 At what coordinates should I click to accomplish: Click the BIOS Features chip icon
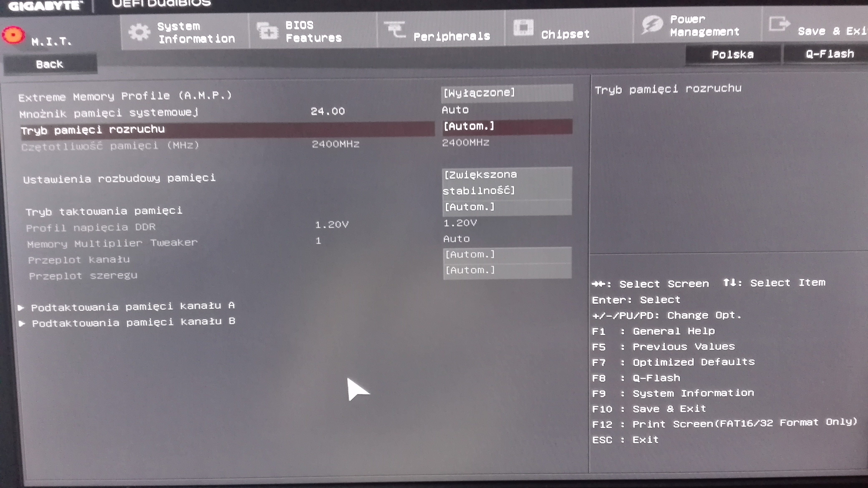[x=267, y=31]
